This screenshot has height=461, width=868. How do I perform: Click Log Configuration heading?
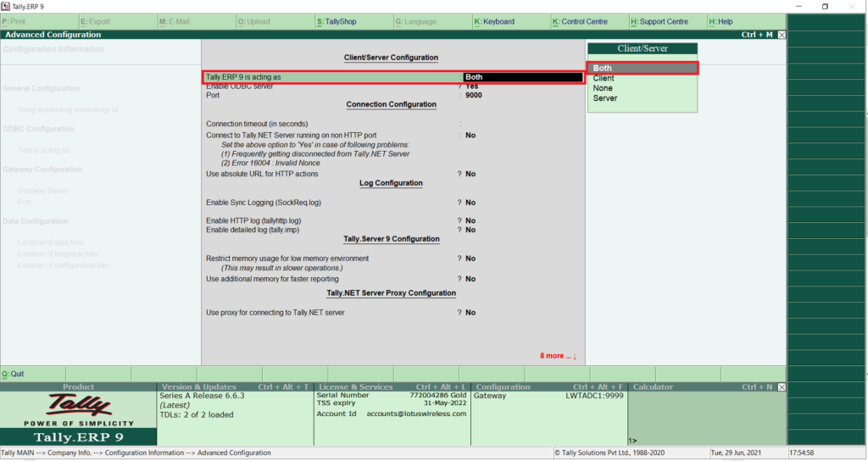pos(391,183)
